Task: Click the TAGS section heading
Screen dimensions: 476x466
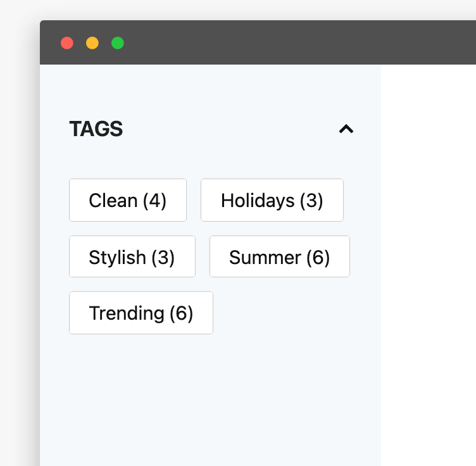Action: click(x=96, y=129)
